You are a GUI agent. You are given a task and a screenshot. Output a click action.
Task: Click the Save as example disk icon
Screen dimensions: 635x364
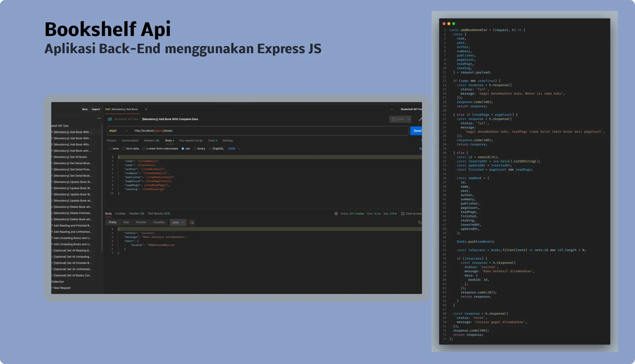(403, 214)
